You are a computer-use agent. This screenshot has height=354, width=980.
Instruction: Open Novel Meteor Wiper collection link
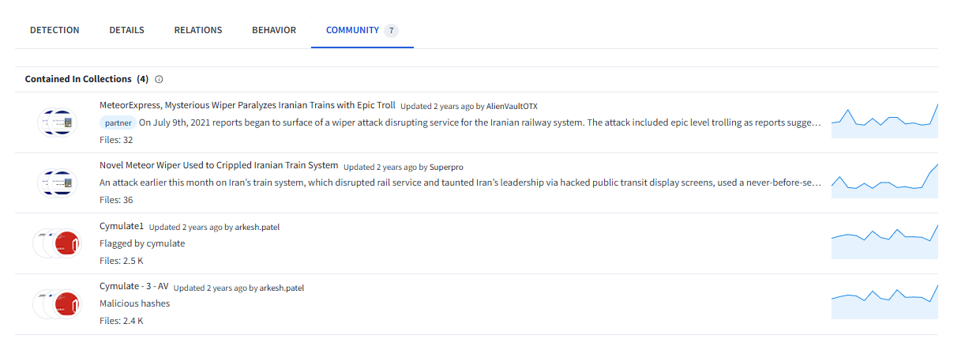(x=219, y=166)
